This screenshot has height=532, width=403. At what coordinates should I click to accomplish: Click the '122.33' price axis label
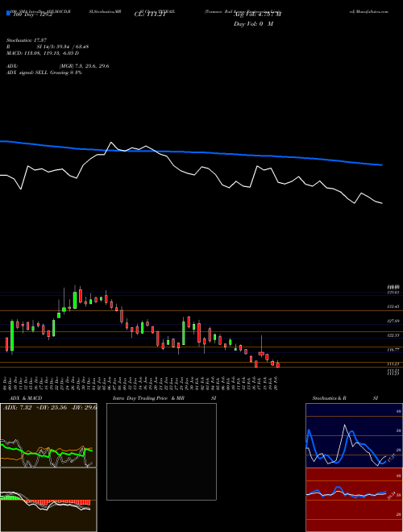coord(393,335)
